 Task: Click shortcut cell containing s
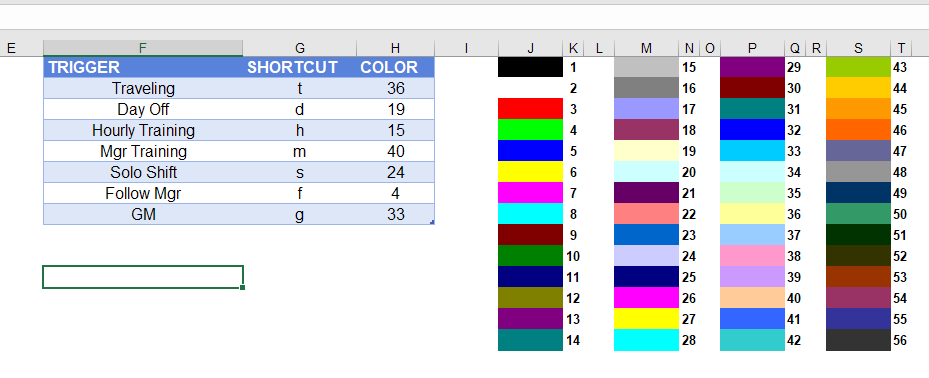tap(300, 172)
